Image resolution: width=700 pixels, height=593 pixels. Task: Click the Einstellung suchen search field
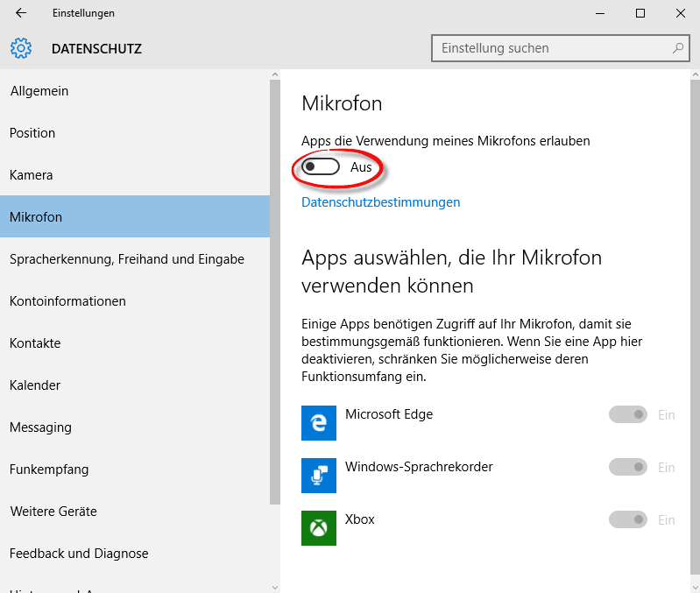tap(550, 48)
